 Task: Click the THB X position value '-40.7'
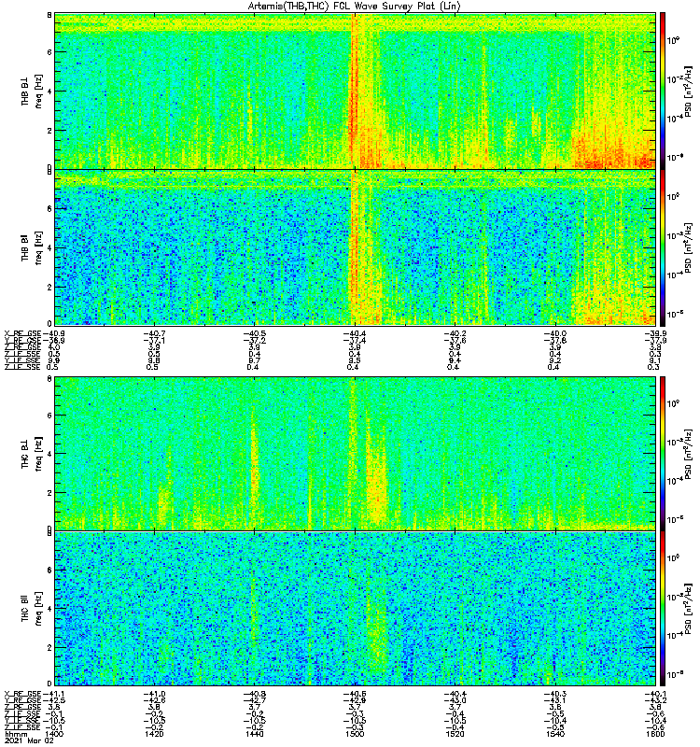click(x=154, y=333)
